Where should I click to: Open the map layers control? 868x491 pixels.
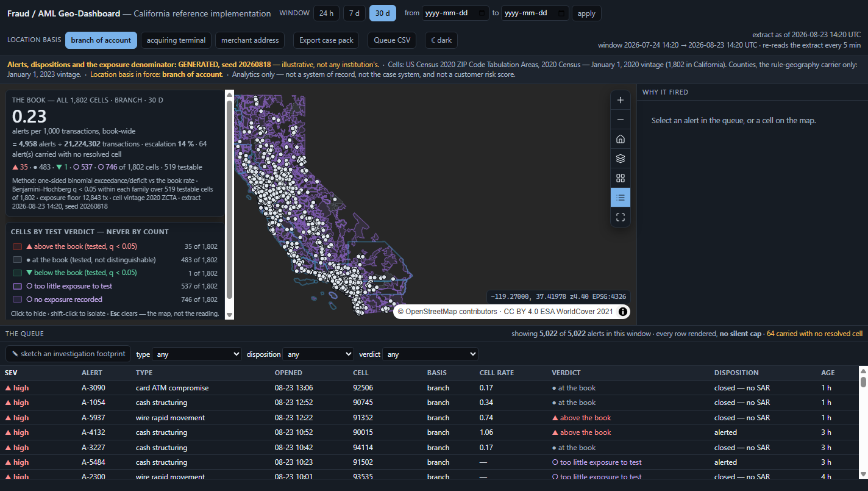[x=621, y=159]
